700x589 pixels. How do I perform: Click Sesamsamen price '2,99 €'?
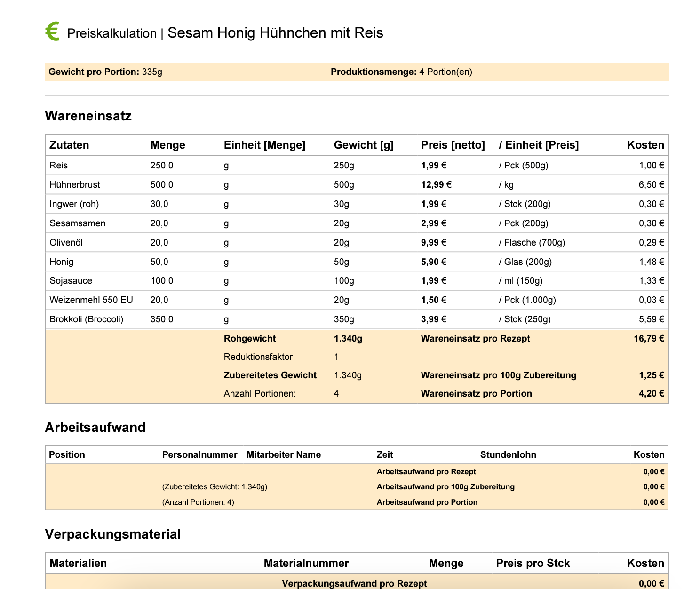[x=434, y=223]
